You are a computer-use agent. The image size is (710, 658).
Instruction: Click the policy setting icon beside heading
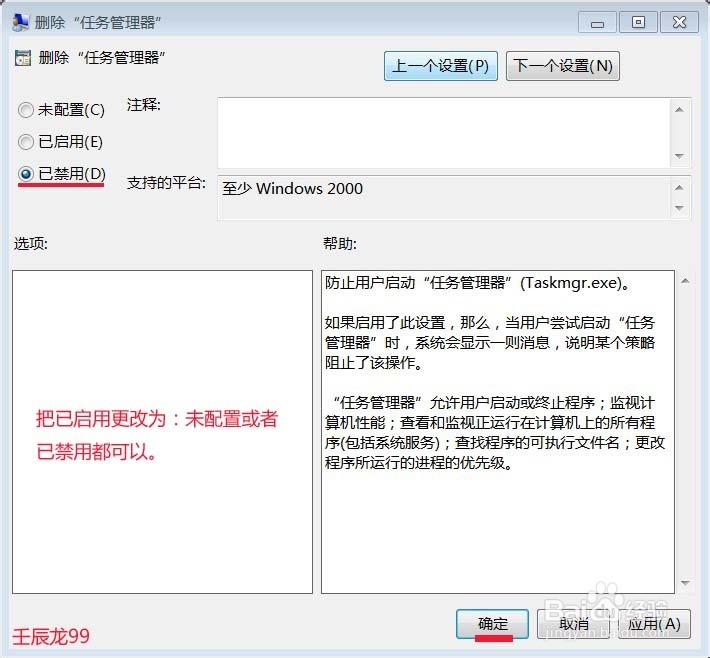pos(23,58)
